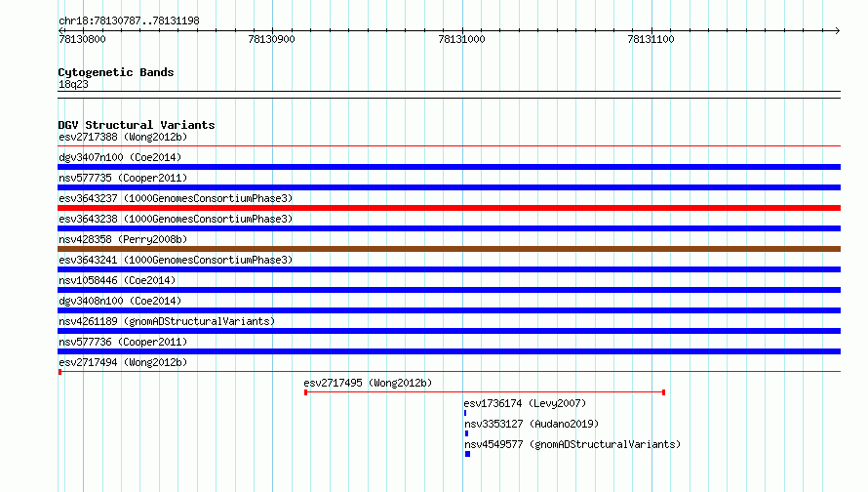Click the brown nsv428358 variant bar
The width and height of the screenshot is (868, 492).
(x=449, y=249)
